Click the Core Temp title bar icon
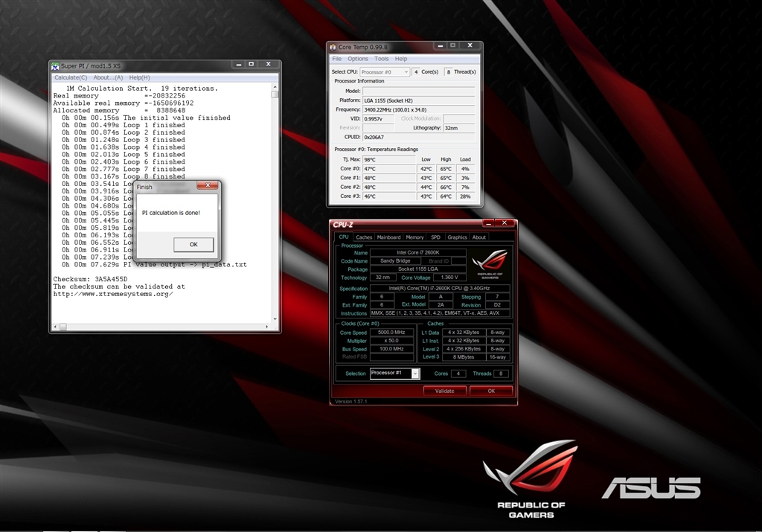 pyautogui.click(x=333, y=47)
